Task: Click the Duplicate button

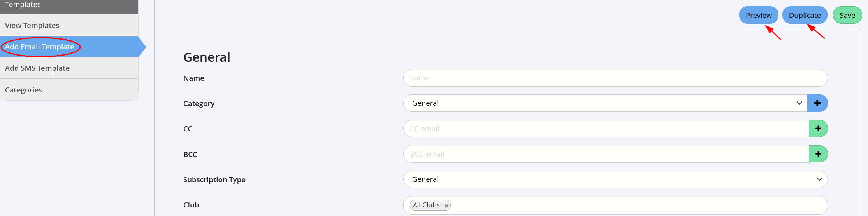Action: pyautogui.click(x=805, y=15)
